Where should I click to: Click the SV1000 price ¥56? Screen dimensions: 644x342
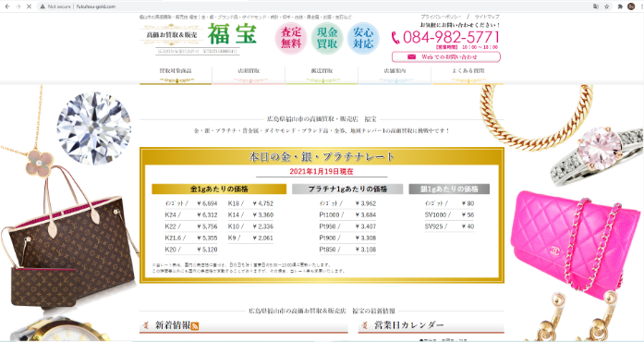[x=468, y=215]
